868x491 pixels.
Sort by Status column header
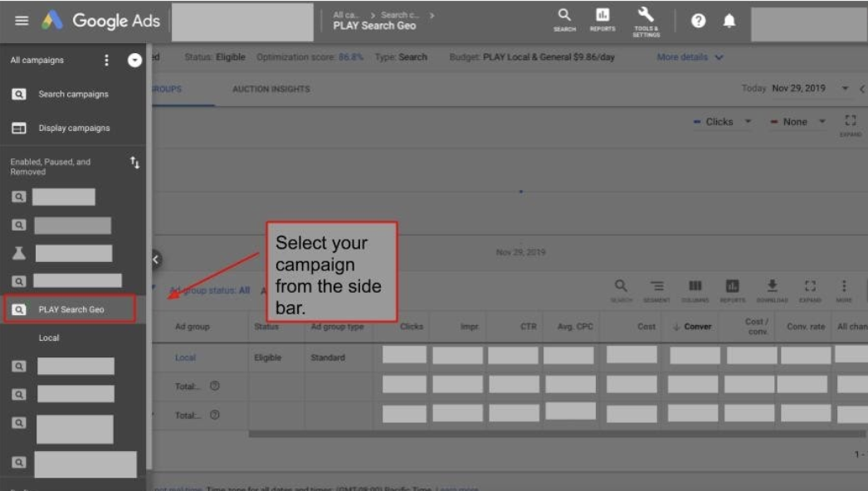click(266, 327)
